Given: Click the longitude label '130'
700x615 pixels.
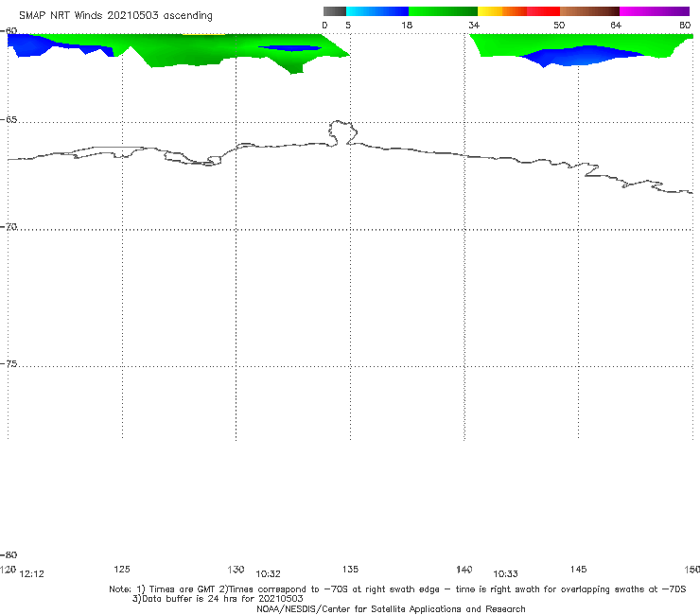Looking at the screenshot, I should (x=236, y=569).
